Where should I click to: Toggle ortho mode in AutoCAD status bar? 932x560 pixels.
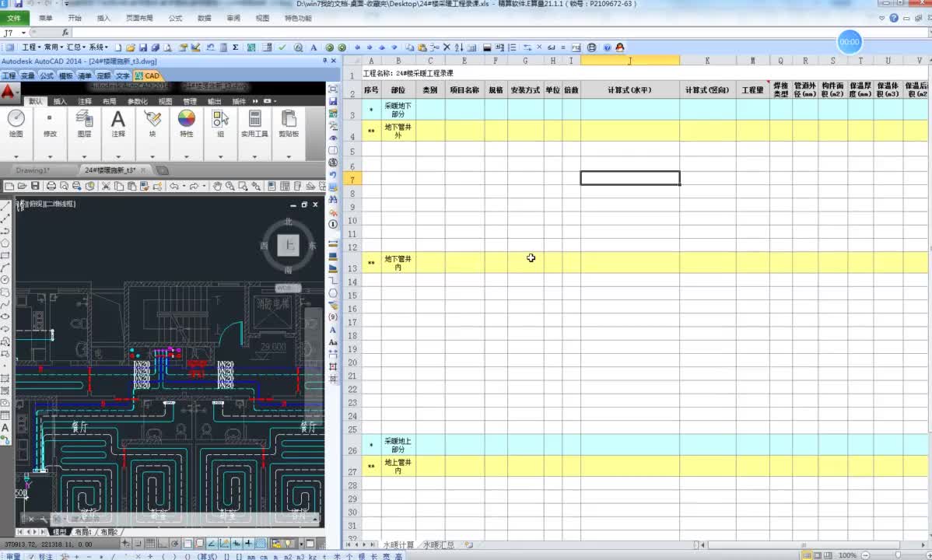coord(163,544)
